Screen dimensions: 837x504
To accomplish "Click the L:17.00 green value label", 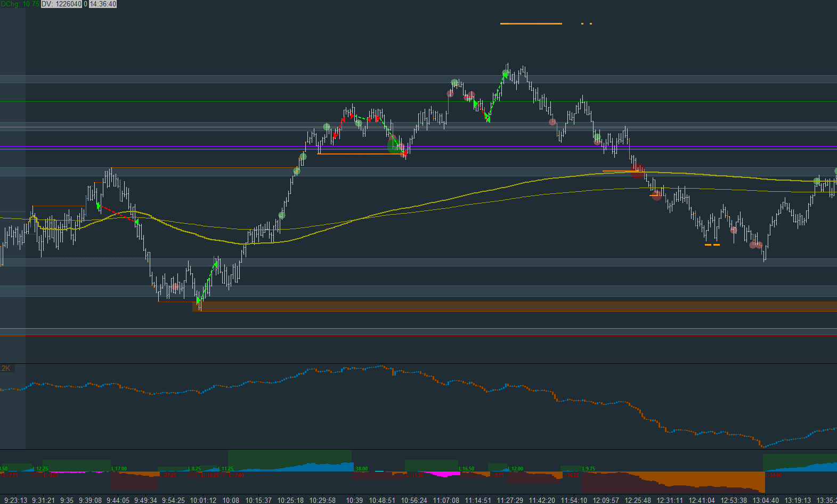I will (119, 469).
